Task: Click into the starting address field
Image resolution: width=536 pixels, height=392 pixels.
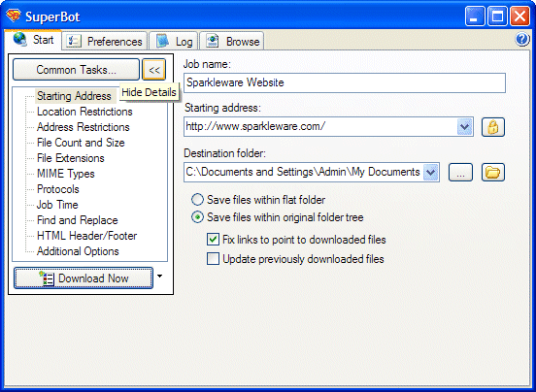Action: (x=320, y=127)
